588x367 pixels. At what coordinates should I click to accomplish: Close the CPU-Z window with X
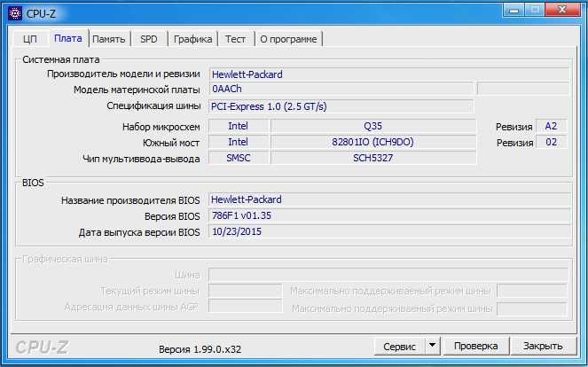tap(562, 10)
